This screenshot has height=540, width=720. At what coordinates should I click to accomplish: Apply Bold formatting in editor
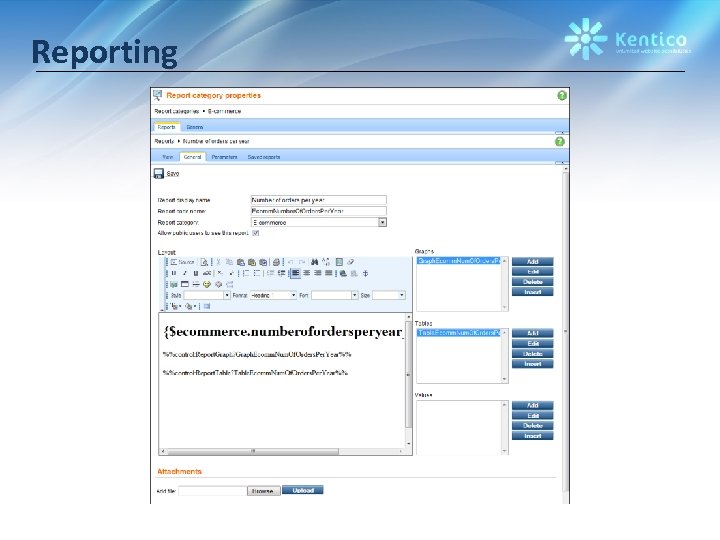coord(174,273)
